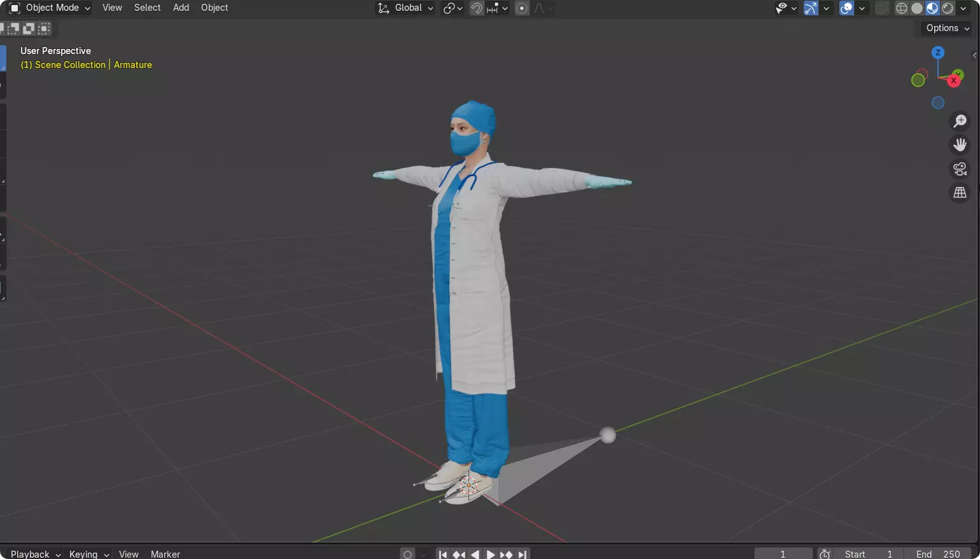The width and height of the screenshot is (980, 559).
Task: Select the light object in viewport
Action: (x=608, y=435)
